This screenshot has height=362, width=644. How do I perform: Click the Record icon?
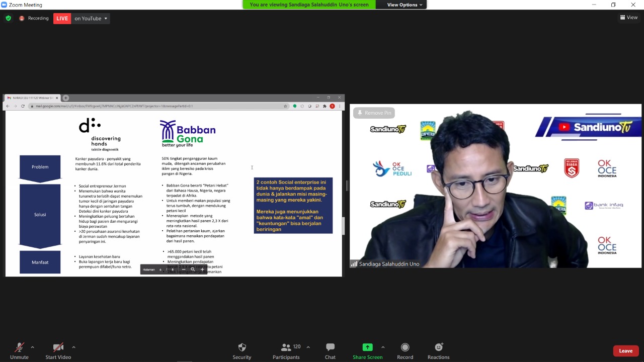click(405, 350)
